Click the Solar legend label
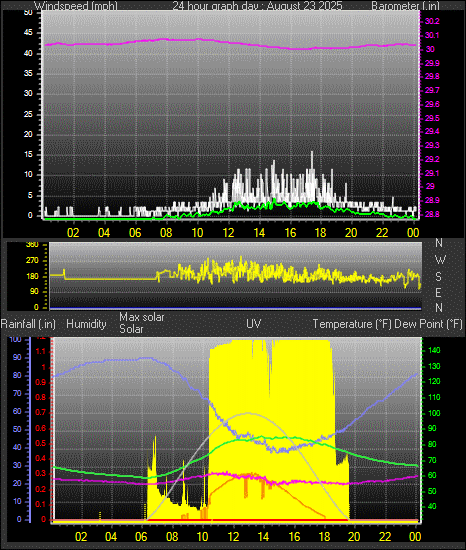 coord(131,329)
